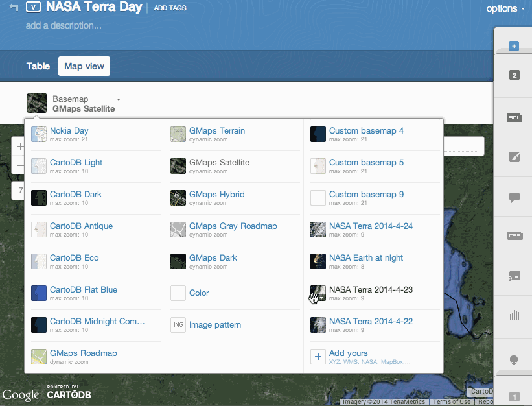Choose the Image pattern option
The height and width of the screenshot is (406, 532).
coord(214,325)
